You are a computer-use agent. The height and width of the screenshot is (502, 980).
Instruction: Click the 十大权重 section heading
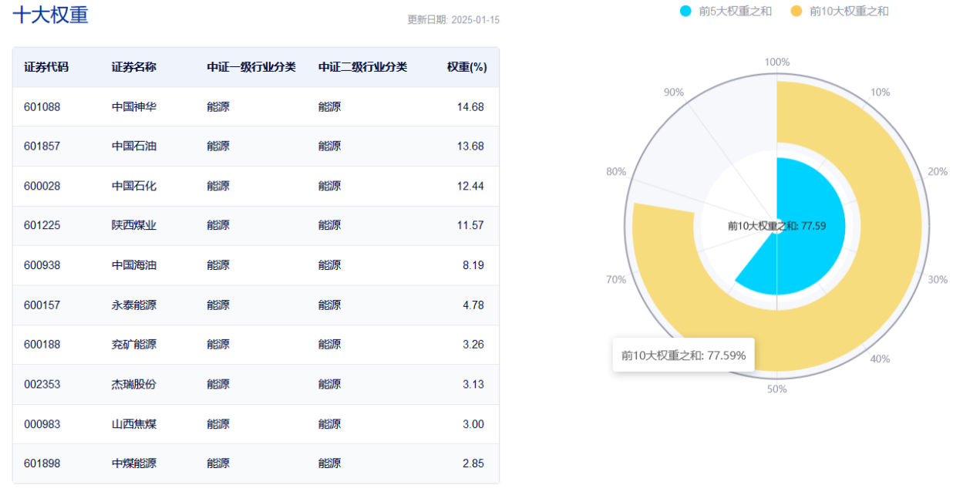51,15
